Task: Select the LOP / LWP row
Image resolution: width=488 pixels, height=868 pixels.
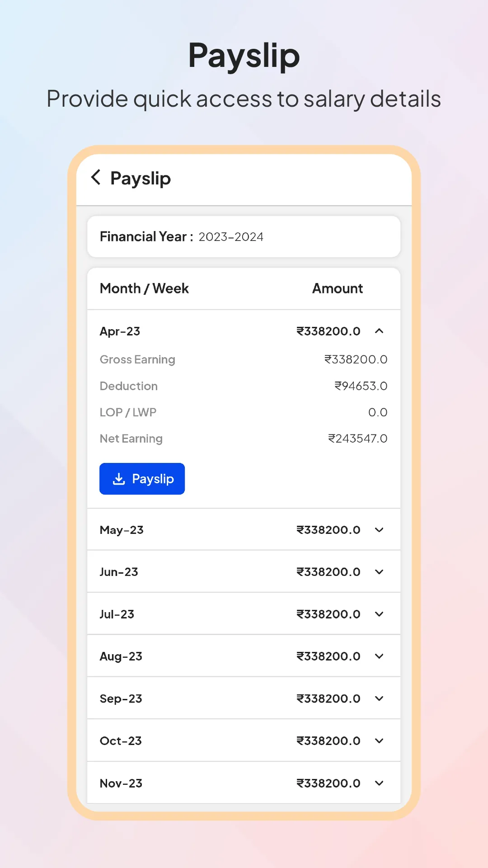Action: 128,412
